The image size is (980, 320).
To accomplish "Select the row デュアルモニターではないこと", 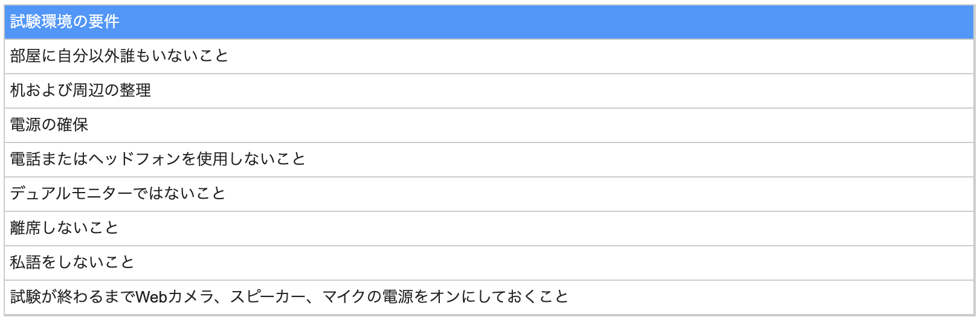I will click(x=118, y=194).
